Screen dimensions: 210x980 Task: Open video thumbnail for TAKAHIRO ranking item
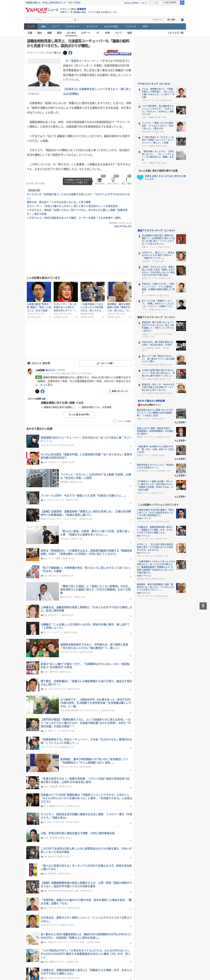pos(181,345)
